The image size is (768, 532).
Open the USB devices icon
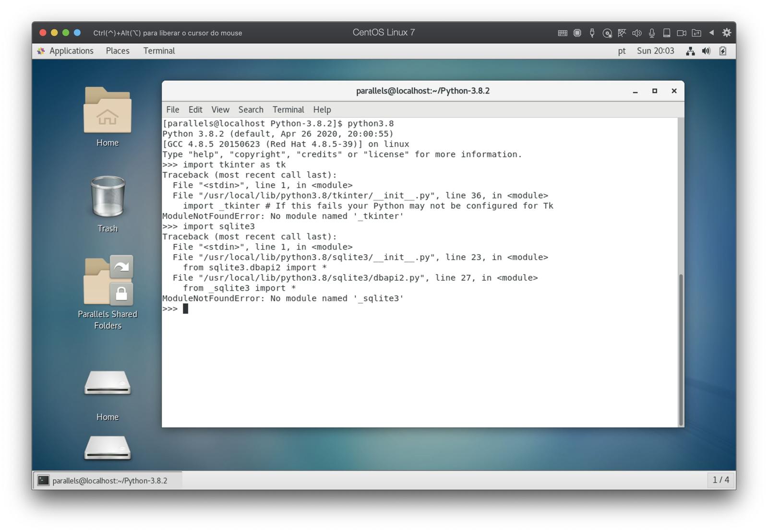pyautogui.click(x=592, y=33)
